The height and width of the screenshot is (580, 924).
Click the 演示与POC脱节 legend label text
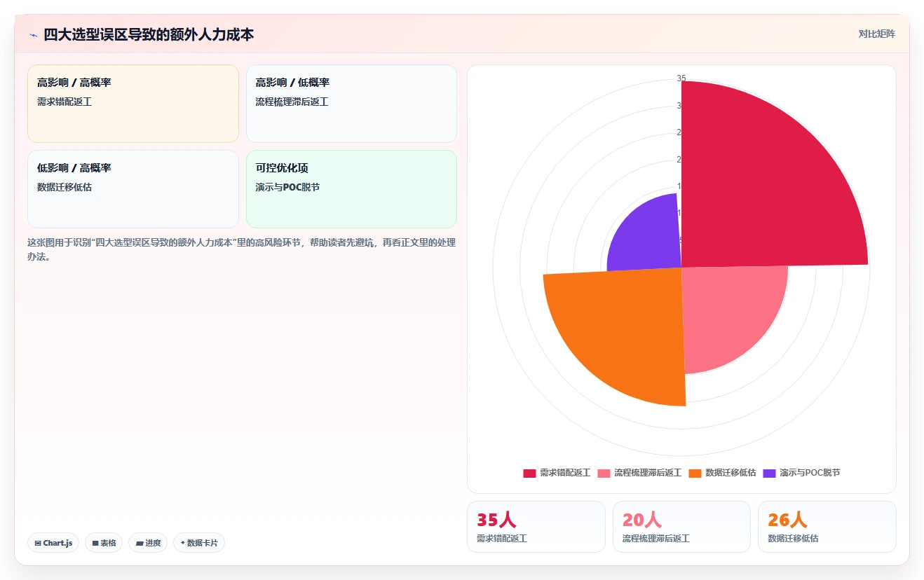[x=810, y=473]
